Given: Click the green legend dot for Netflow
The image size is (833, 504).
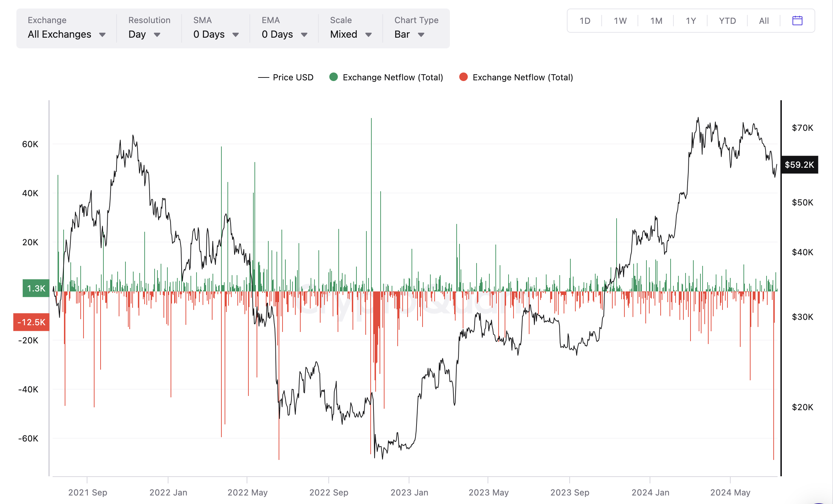Looking at the screenshot, I should tap(333, 77).
